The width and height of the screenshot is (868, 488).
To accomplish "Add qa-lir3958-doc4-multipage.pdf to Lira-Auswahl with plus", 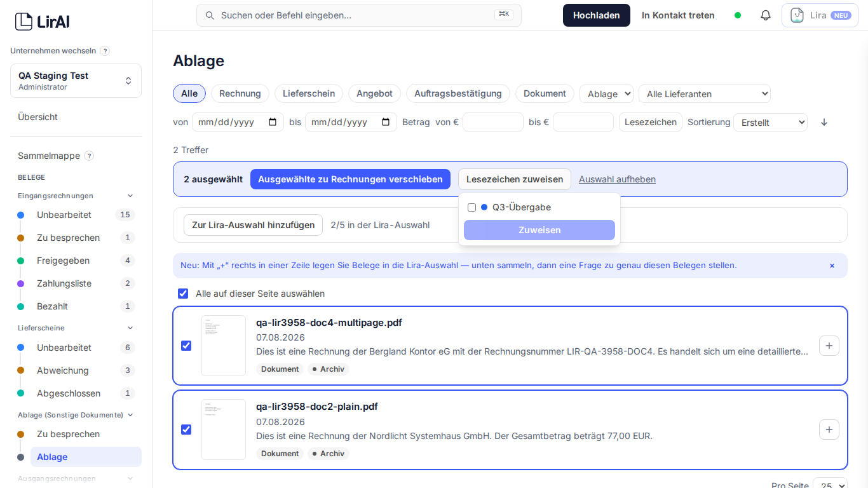I will [829, 346].
